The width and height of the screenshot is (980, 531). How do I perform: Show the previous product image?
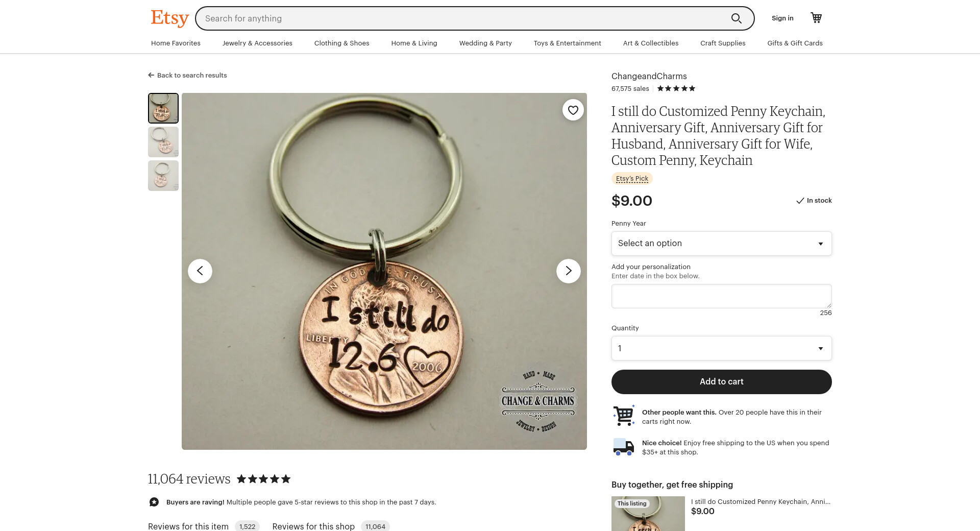pyautogui.click(x=200, y=271)
